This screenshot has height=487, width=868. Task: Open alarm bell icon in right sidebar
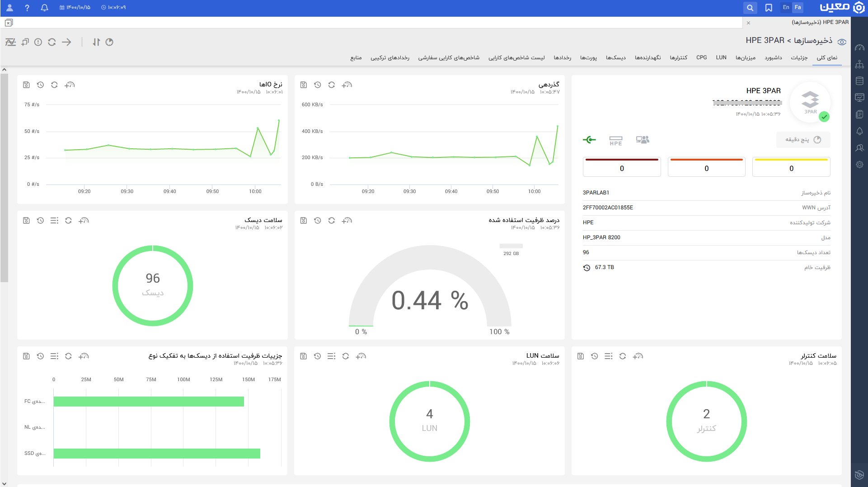point(859,131)
